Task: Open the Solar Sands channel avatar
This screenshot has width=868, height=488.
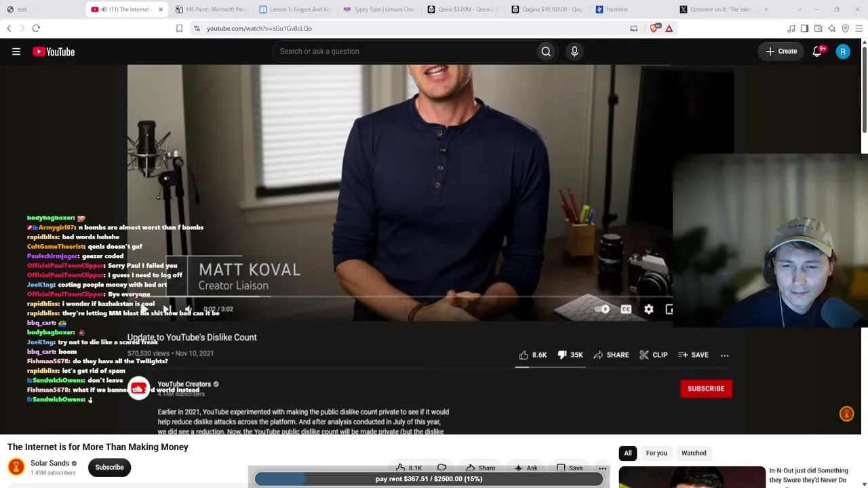Action: coord(16,467)
